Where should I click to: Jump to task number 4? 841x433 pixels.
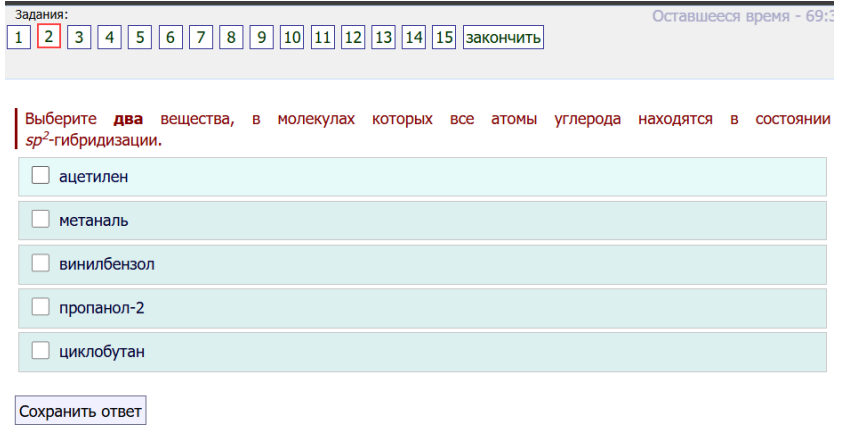click(x=109, y=38)
